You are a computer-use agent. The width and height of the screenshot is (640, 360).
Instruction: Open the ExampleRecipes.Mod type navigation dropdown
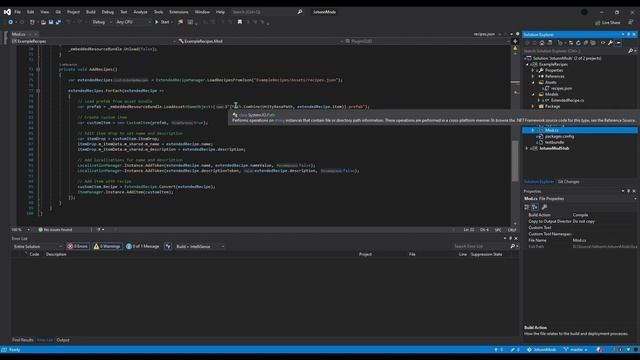tap(260, 41)
